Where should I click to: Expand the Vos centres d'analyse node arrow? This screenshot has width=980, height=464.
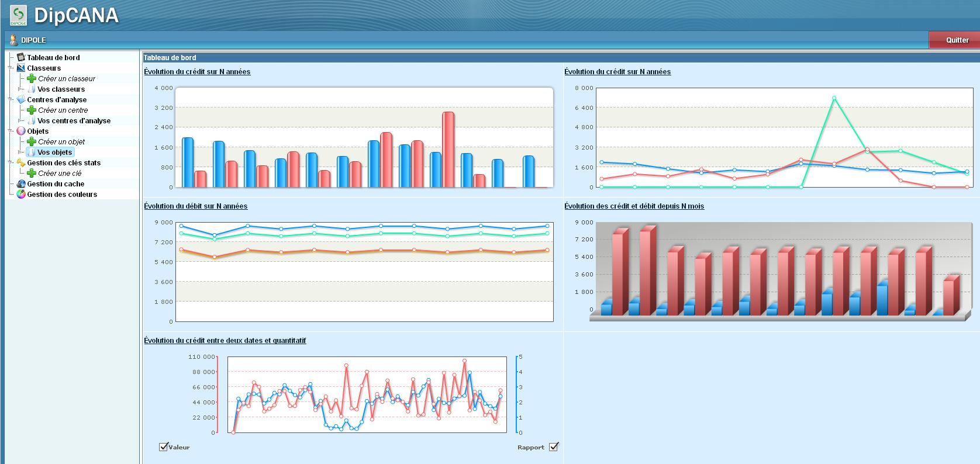21,120
